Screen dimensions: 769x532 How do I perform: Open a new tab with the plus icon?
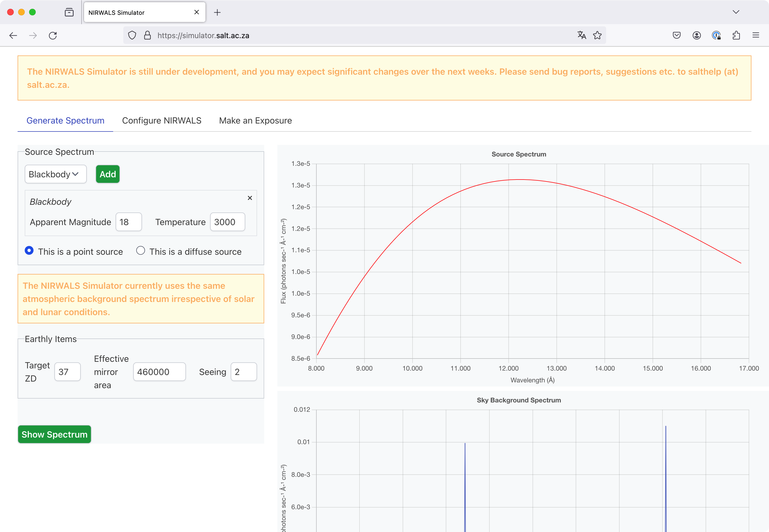[217, 12]
